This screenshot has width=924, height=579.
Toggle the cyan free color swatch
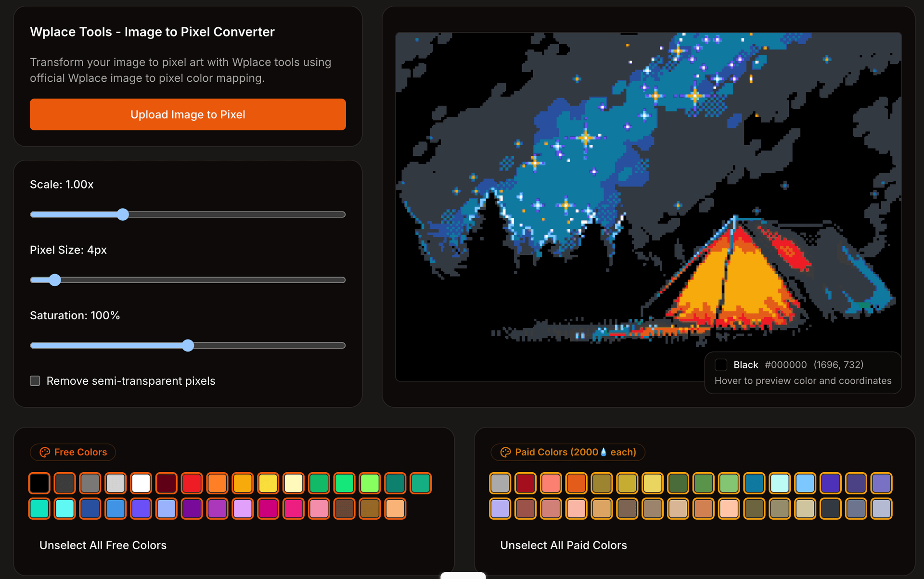point(65,508)
